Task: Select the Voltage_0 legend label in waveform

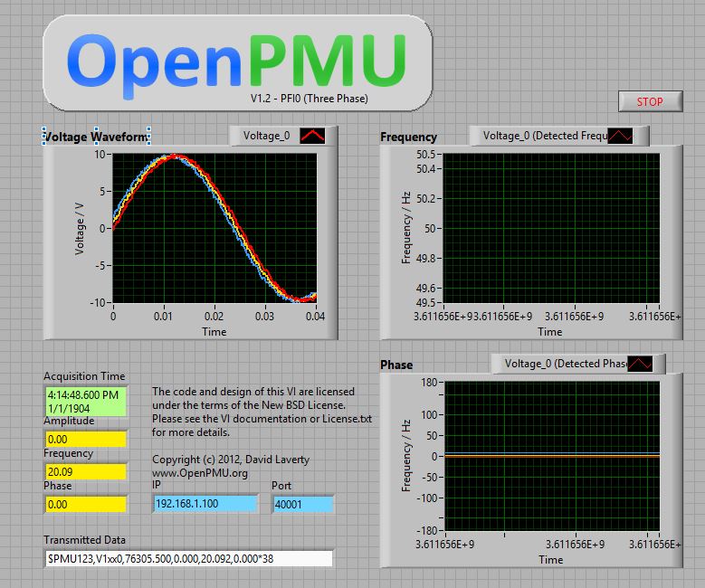Action: [x=267, y=136]
